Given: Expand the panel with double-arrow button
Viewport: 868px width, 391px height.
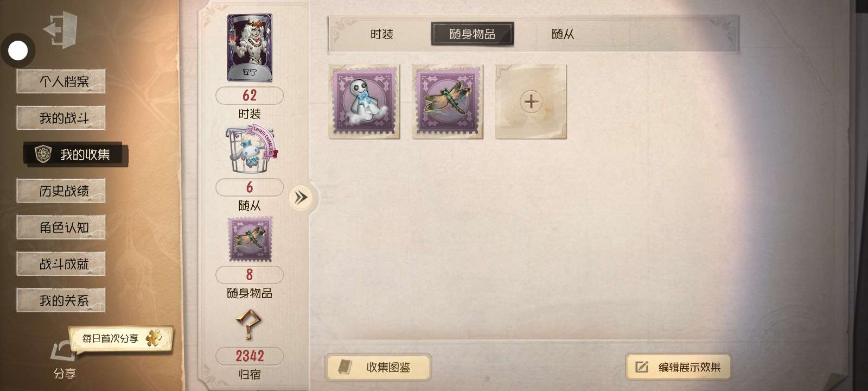Looking at the screenshot, I should pyautogui.click(x=301, y=197).
